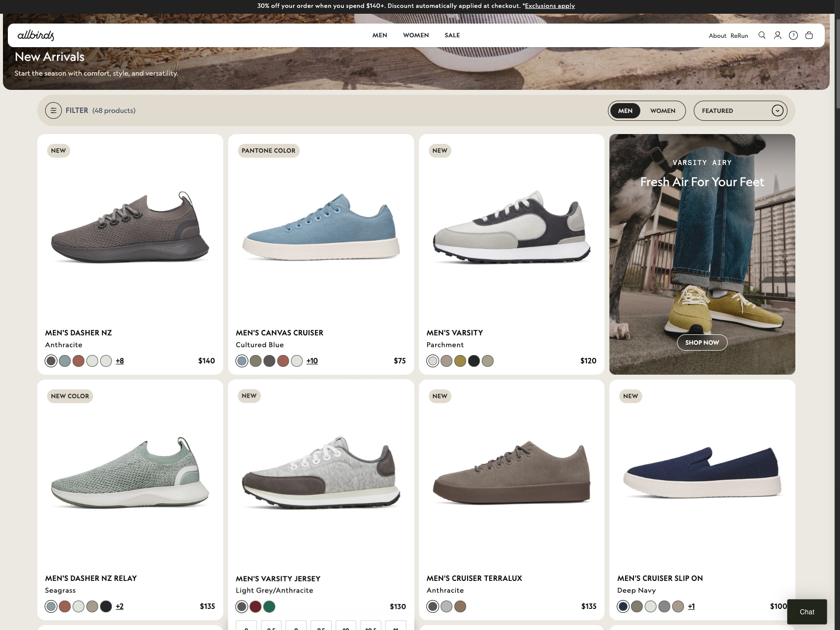Click MEN'S CRUISER TERRALUX product title
This screenshot has height=630, width=840.
click(x=474, y=578)
